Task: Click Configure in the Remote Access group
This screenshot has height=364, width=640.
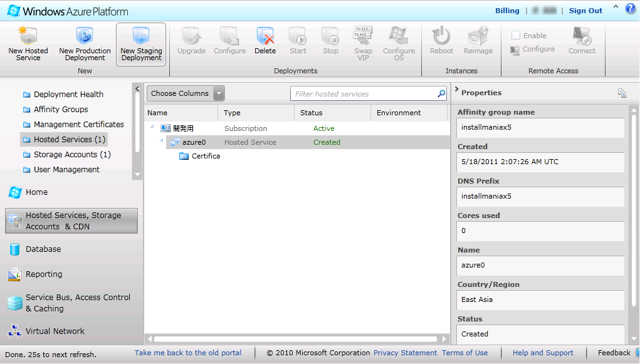Action: pyautogui.click(x=533, y=49)
